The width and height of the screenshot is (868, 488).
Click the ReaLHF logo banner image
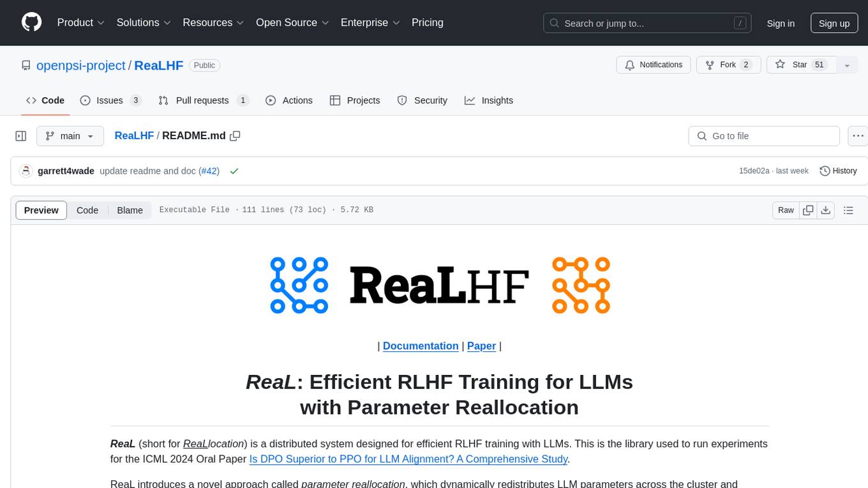439,285
